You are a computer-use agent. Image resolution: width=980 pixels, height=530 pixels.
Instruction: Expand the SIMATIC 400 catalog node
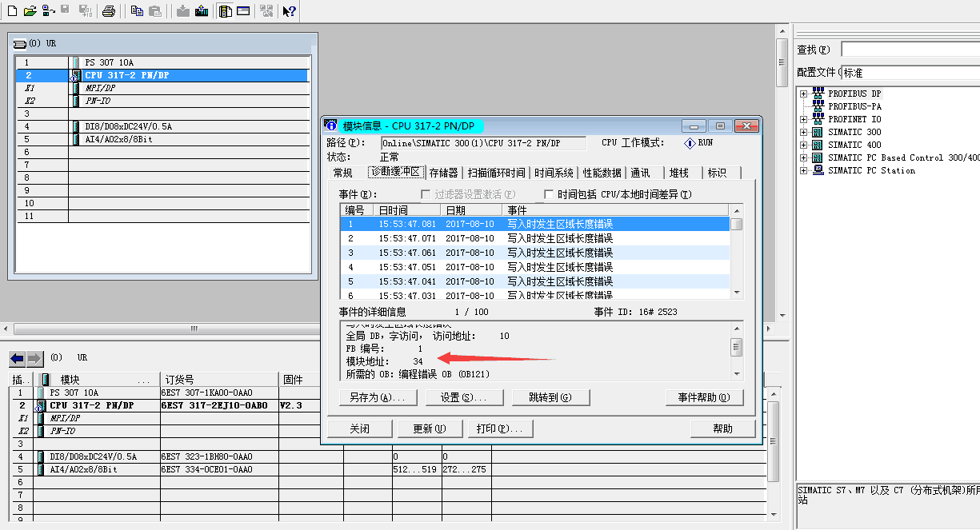pos(803,145)
